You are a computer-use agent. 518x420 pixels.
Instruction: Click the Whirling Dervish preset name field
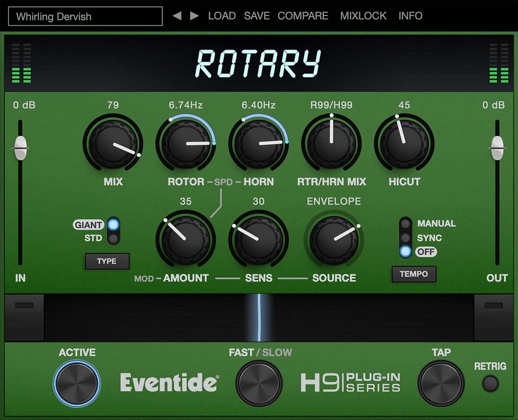(x=85, y=16)
